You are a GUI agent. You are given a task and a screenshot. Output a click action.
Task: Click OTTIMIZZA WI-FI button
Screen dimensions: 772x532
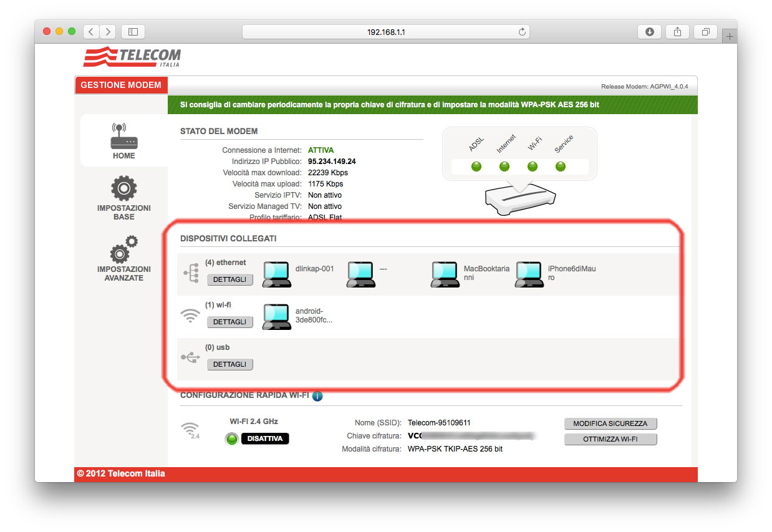[x=610, y=439]
